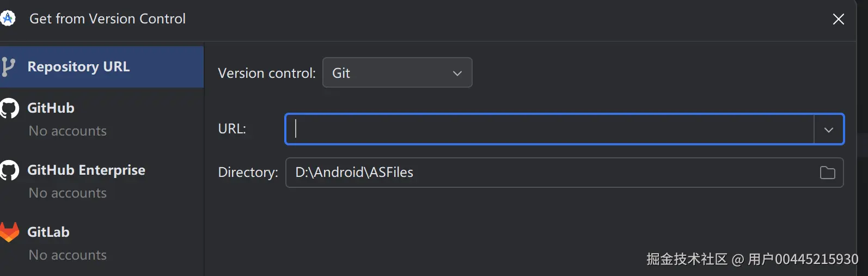Click the GitLab fox logo icon

(x=9, y=232)
